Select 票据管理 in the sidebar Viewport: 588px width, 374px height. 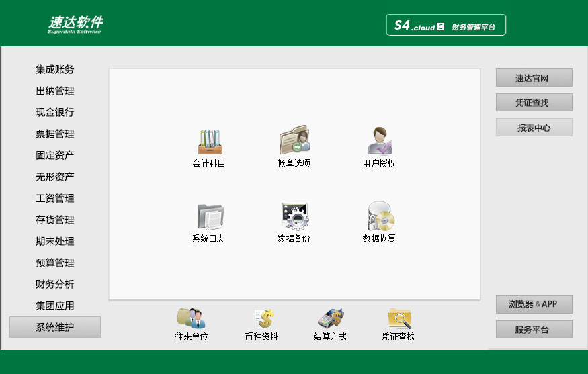coord(54,134)
